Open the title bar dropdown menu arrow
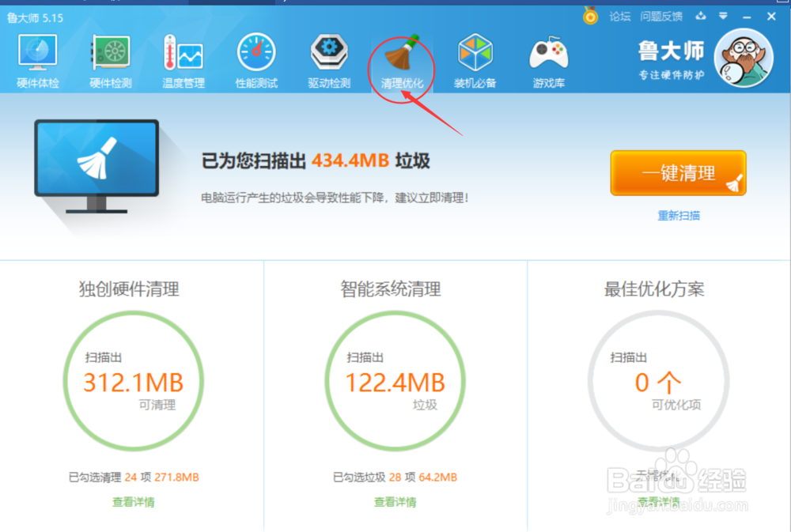 click(x=724, y=16)
